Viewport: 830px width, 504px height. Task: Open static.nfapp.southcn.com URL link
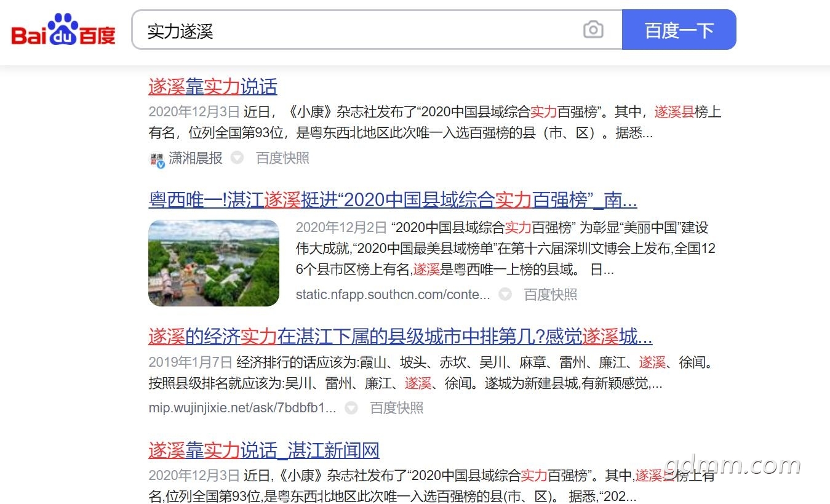393,295
